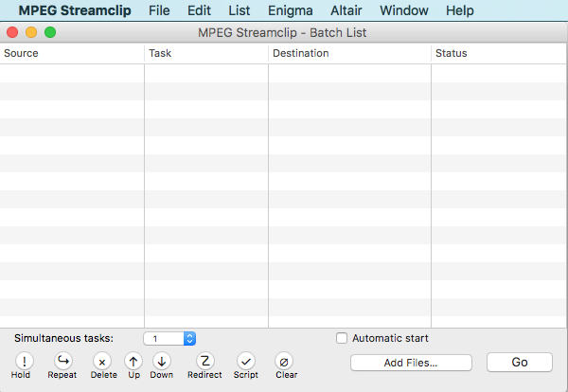Click the Script checkmark icon

[246, 361]
